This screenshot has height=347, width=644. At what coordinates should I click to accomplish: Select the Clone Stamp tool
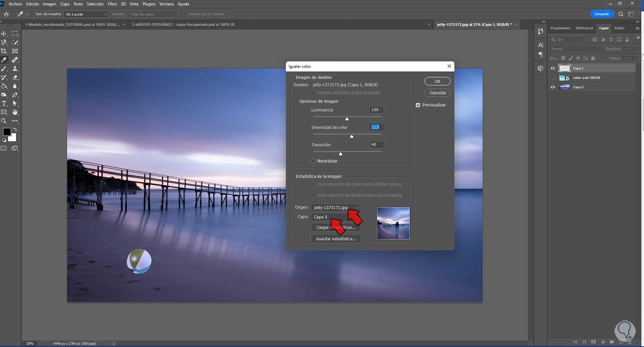coord(15,69)
